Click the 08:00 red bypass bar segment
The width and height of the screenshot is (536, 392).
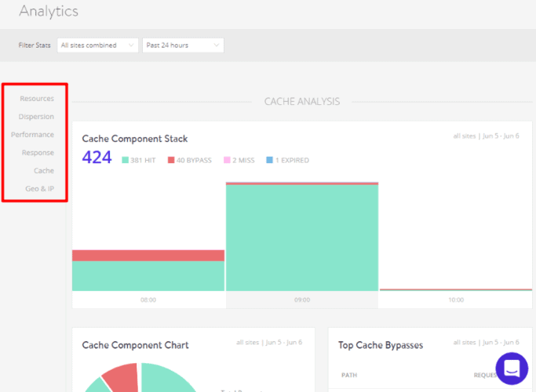point(148,256)
